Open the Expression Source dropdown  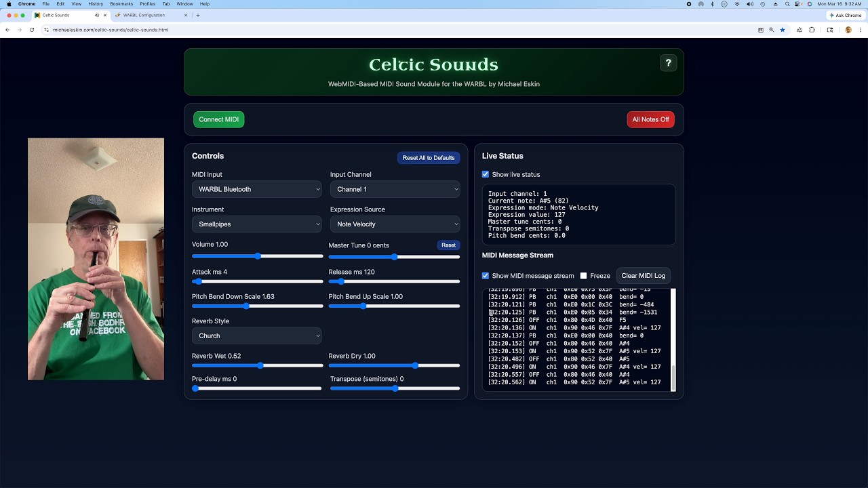[x=395, y=224]
